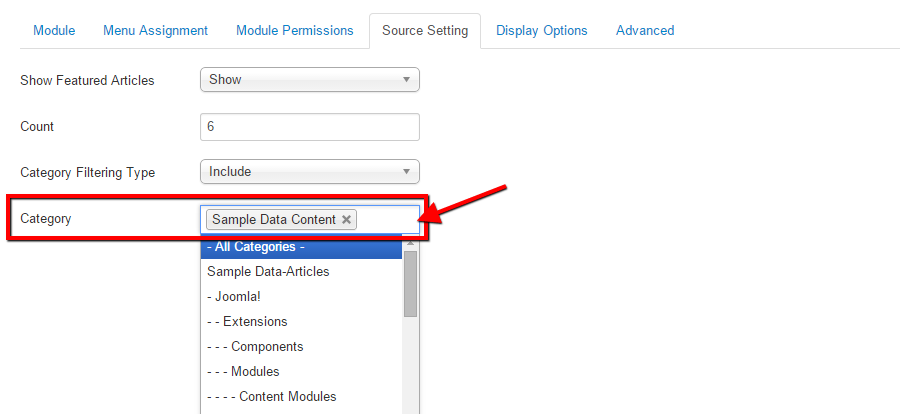Open the Advanced tab
The image size is (900, 414).
644,31
